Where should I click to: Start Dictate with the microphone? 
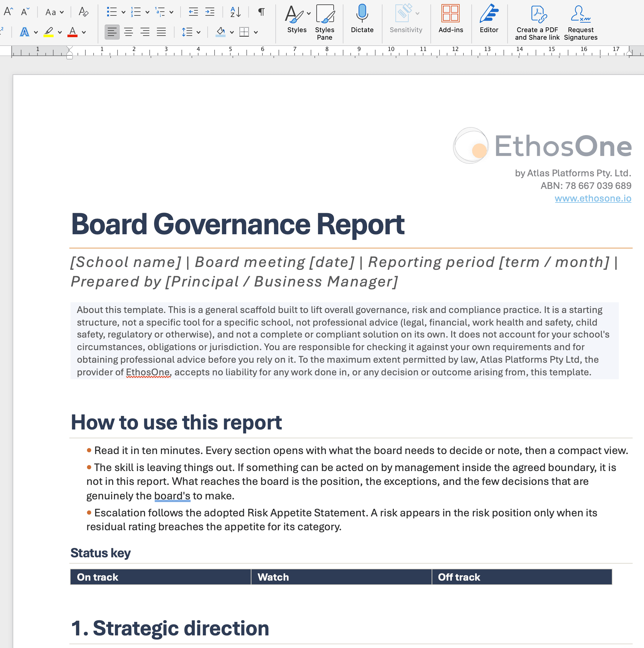tap(362, 19)
